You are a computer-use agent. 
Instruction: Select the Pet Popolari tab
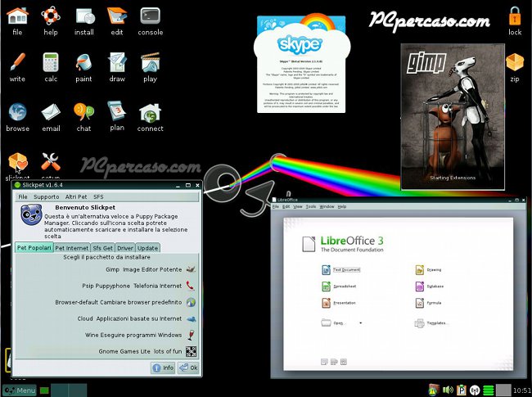pos(34,248)
